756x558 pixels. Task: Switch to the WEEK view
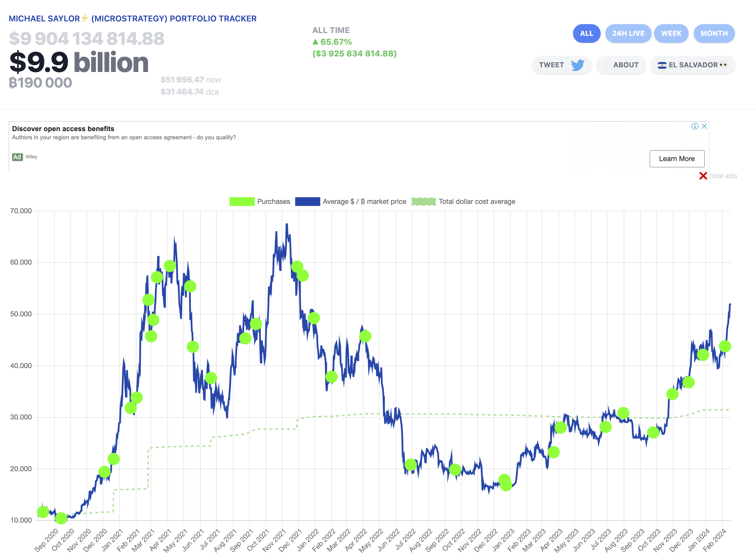coord(671,33)
